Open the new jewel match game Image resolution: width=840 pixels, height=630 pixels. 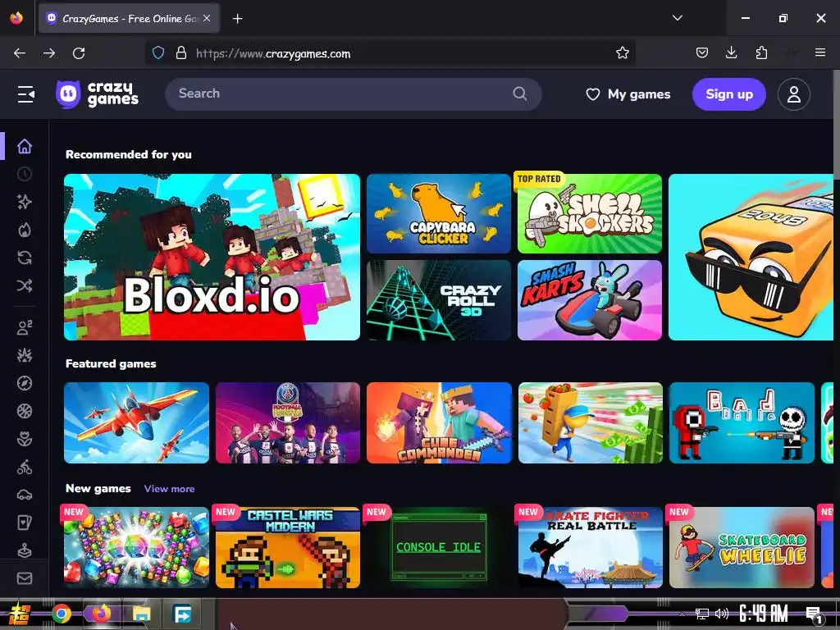pyautogui.click(x=137, y=547)
